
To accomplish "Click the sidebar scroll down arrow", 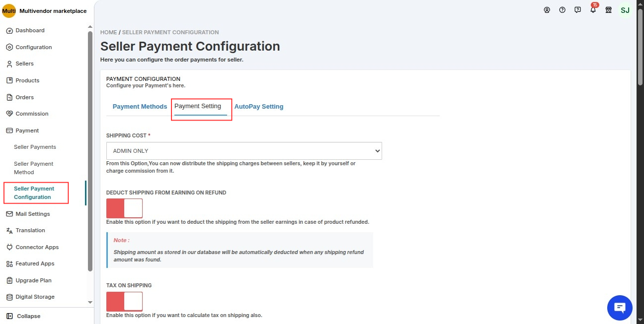I will [90, 302].
